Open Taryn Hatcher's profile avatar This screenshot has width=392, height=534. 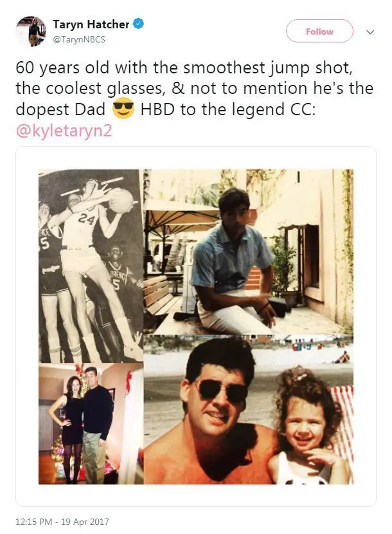tap(31, 32)
